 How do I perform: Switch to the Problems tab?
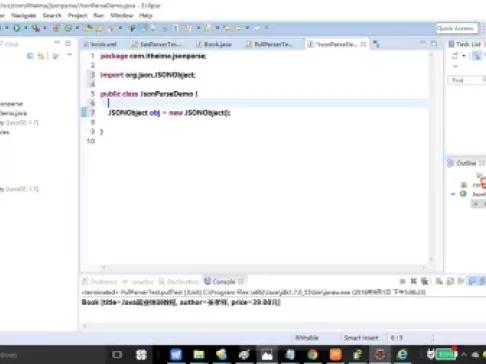(x=100, y=282)
